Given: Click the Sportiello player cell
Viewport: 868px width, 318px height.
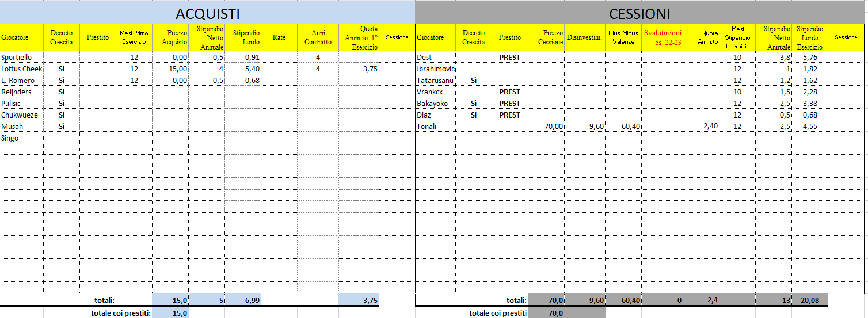Looking at the screenshot, I should (22, 58).
